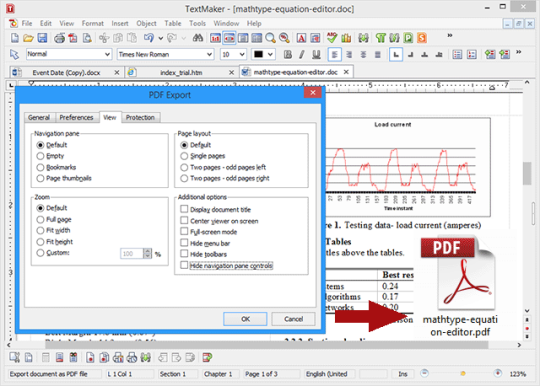Click the Cut scissors icon

click(104, 38)
